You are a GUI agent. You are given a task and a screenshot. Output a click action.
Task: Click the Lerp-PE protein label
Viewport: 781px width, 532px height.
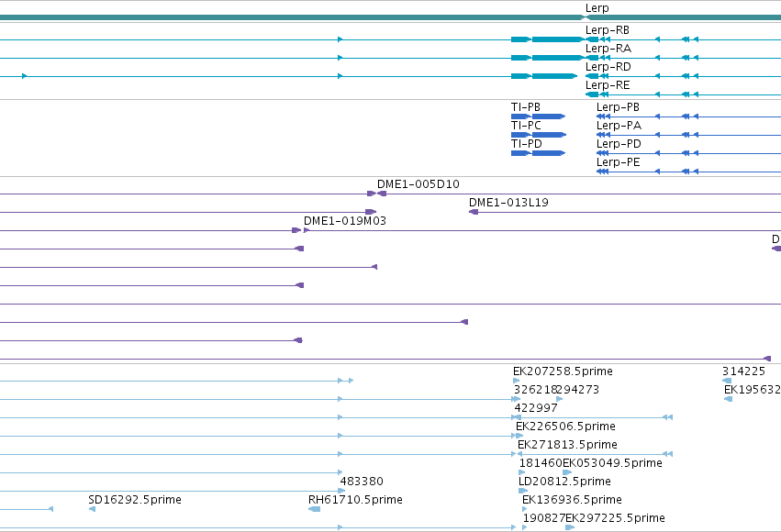point(619,162)
